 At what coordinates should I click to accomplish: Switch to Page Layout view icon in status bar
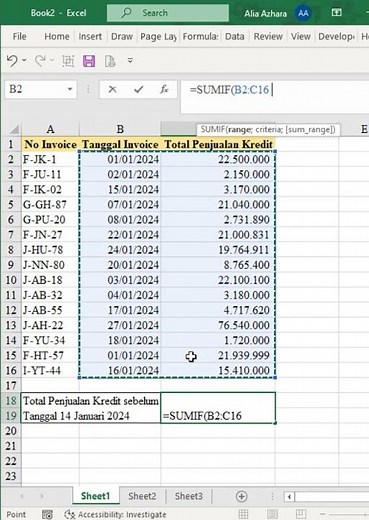pos(272,514)
